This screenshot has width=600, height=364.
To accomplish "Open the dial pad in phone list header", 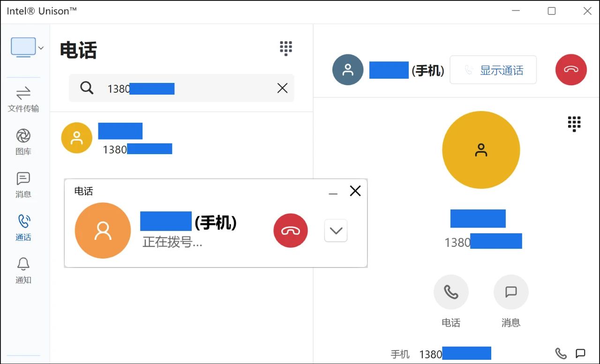I will tap(286, 48).
